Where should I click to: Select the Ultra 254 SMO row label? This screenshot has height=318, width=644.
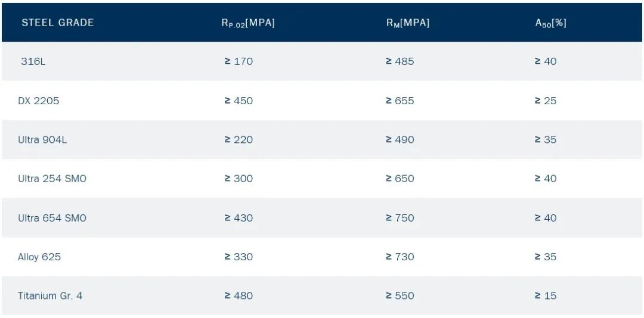(52, 179)
